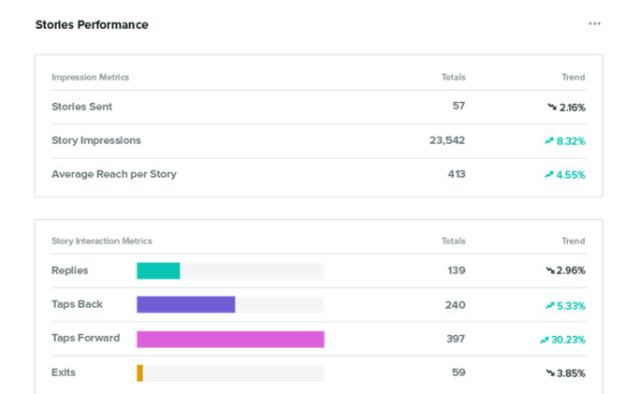Click the 3.85% trend value
The image size is (640, 394).
coord(571,373)
